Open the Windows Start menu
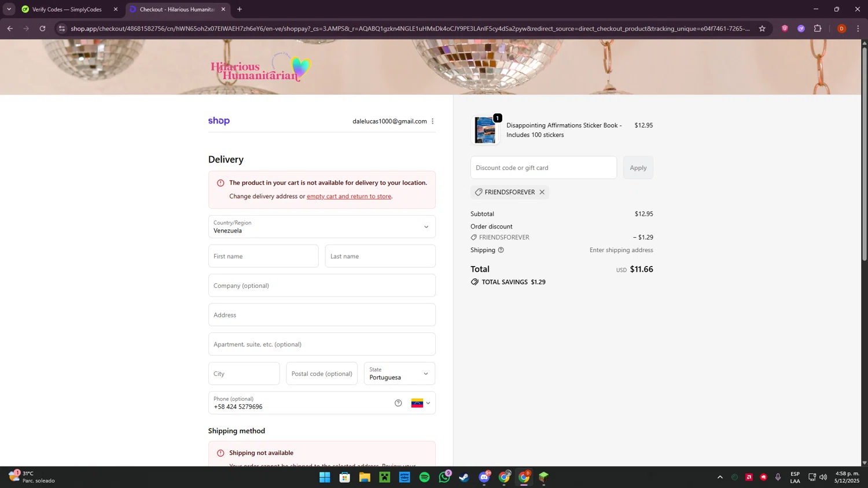 tap(325, 477)
